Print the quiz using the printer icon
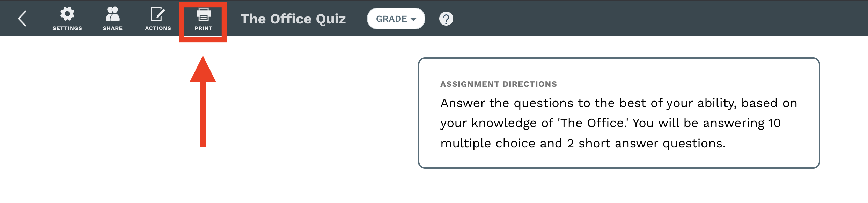The height and width of the screenshot is (203, 868). click(x=203, y=14)
